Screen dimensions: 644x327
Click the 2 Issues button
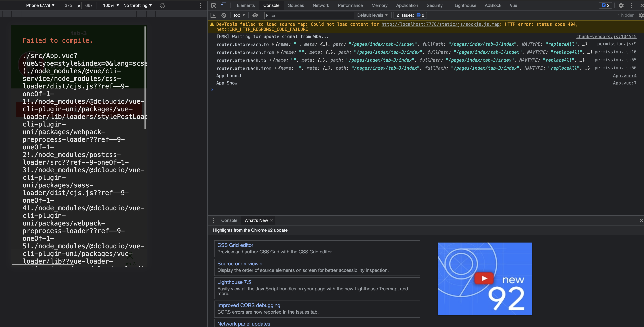410,15
